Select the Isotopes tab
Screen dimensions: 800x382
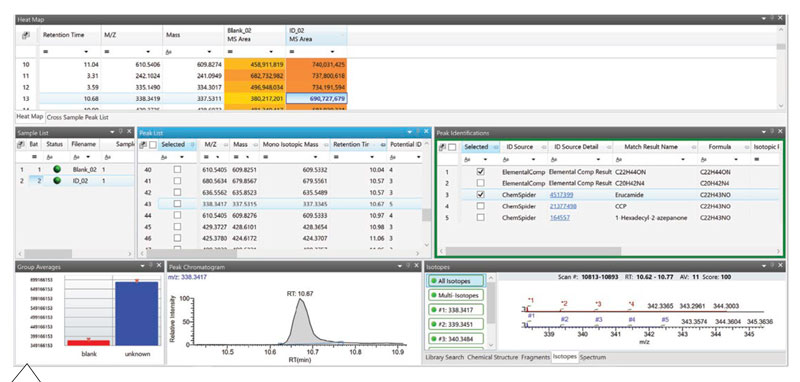pos(565,357)
